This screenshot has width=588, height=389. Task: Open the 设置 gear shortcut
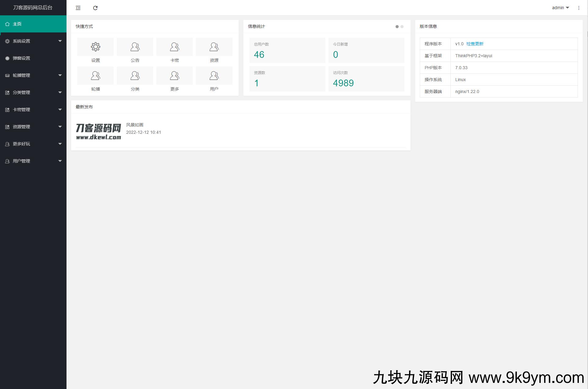(x=95, y=47)
